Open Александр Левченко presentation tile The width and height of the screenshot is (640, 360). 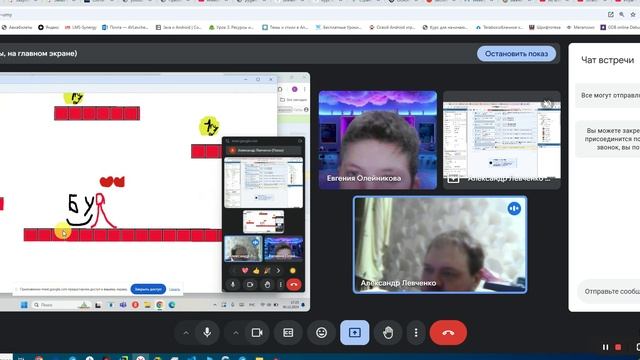(x=502, y=140)
